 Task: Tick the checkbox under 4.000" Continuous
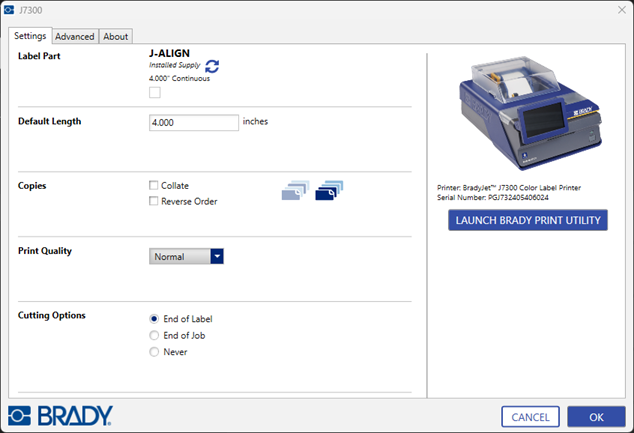[x=154, y=93]
